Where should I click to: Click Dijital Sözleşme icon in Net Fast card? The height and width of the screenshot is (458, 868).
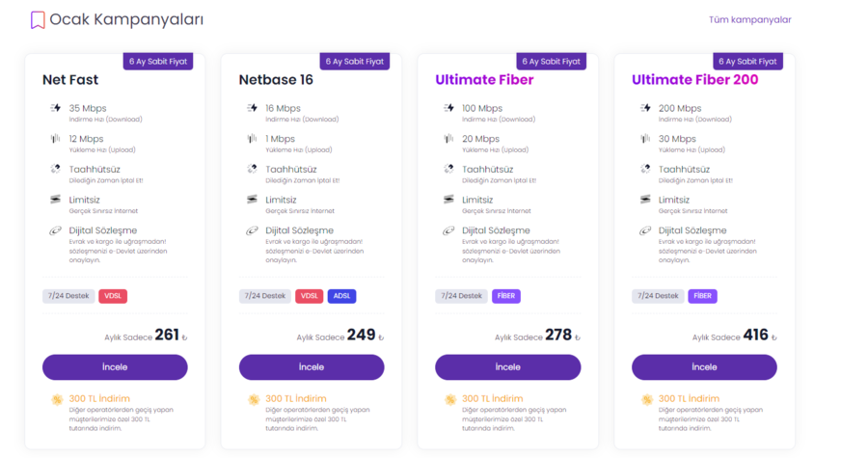pyautogui.click(x=55, y=230)
